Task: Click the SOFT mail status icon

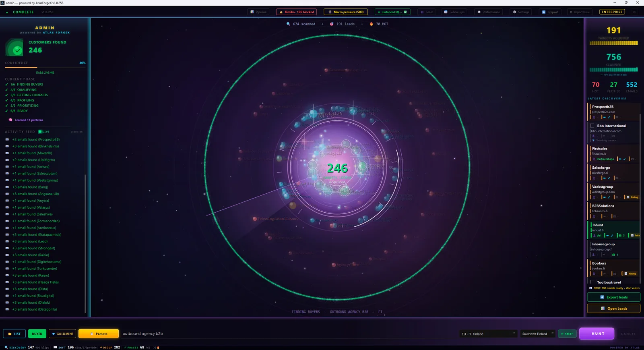Action: [x=55, y=347]
